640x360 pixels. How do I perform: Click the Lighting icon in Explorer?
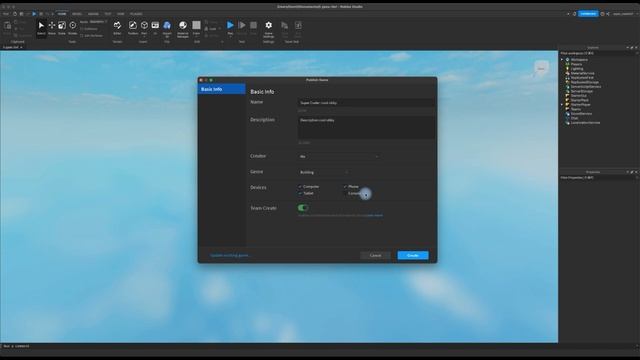pyautogui.click(x=567, y=69)
